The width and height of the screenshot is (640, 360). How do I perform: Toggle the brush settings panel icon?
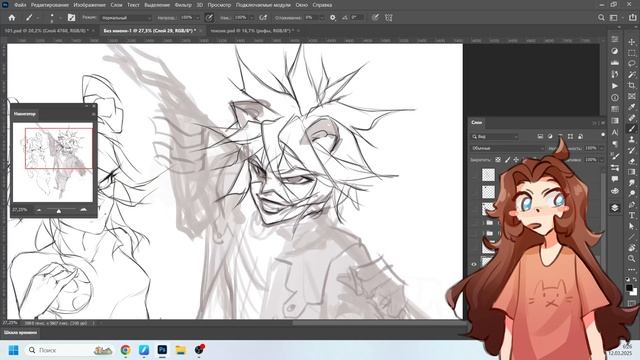tap(71, 18)
